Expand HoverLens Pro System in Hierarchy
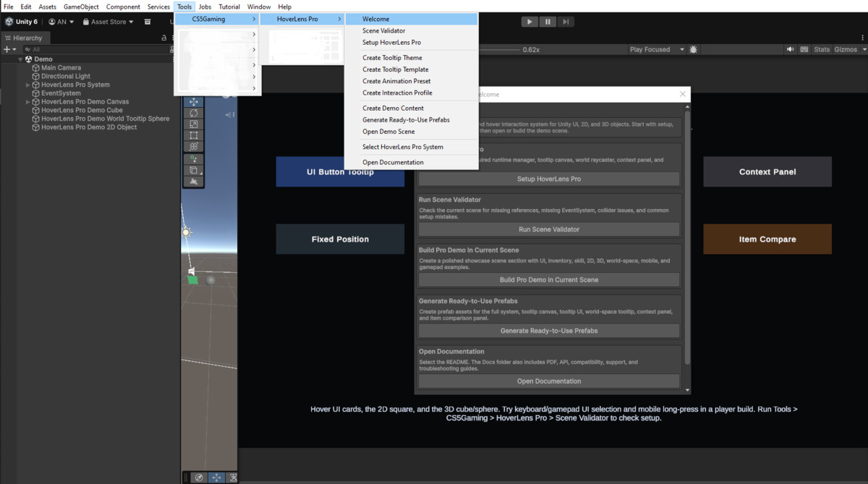The image size is (868, 484). click(28, 85)
